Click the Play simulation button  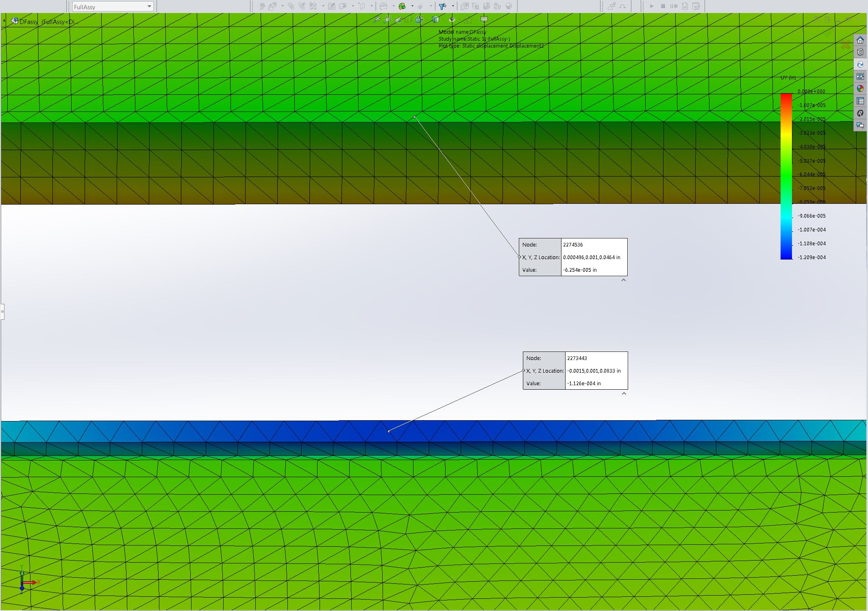pos(652,6)
